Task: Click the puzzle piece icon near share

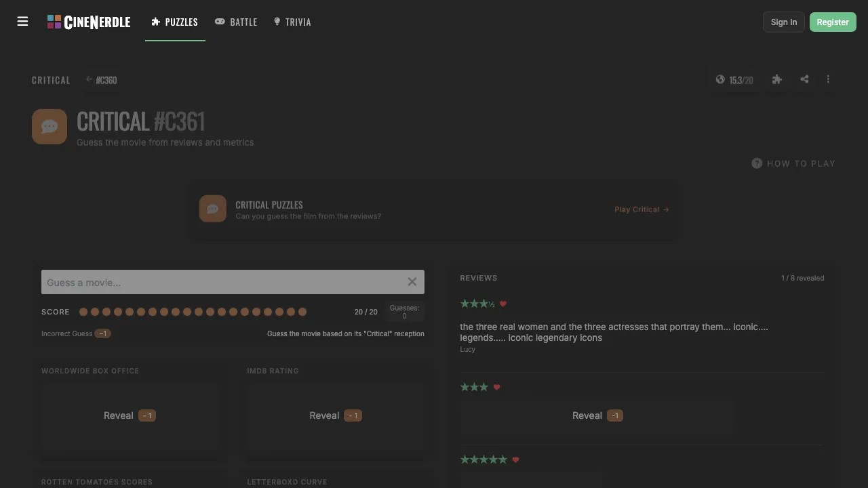Action: [777, 79]
